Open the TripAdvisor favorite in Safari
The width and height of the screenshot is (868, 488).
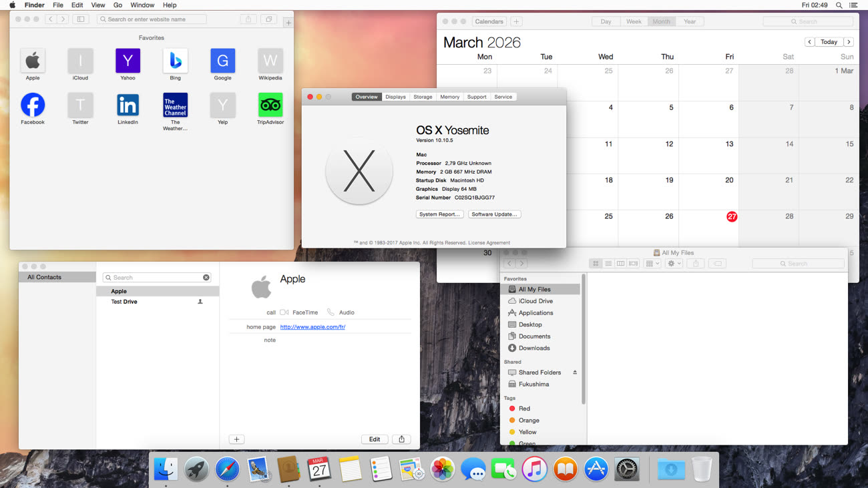270,105
